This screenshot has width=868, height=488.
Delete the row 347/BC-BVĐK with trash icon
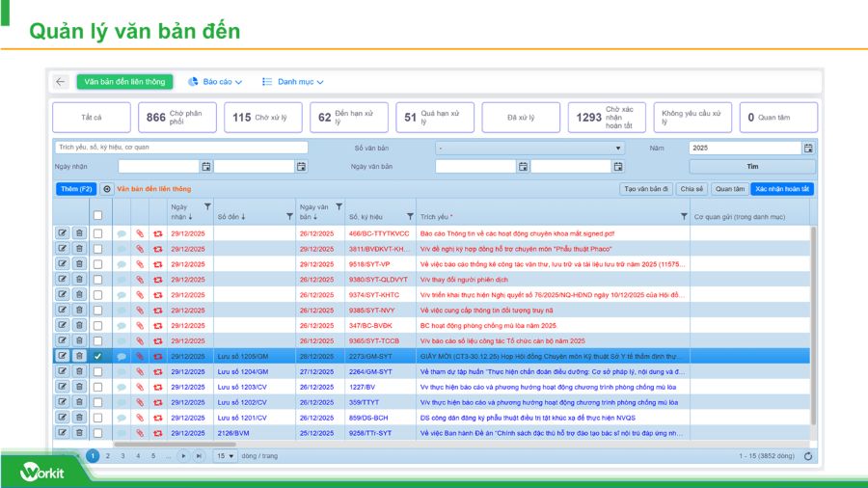pyautogui.click(x=79, y=326)
